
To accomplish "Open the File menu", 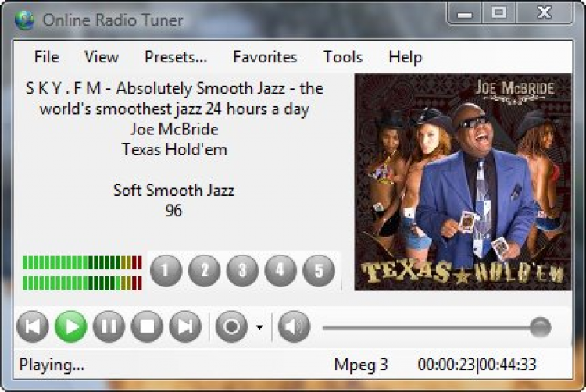I will tap(46, 57).
